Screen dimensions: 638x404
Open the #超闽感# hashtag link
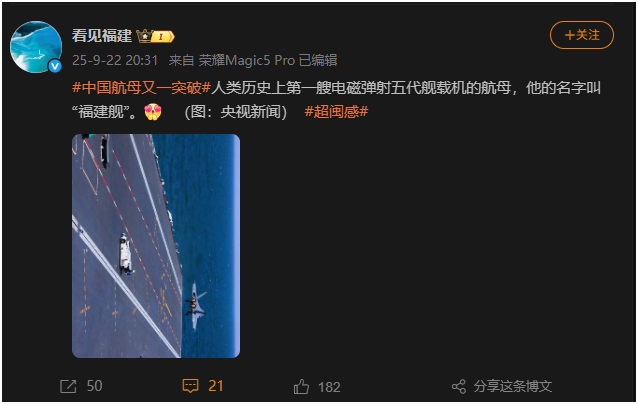click(x=336, y=111)
